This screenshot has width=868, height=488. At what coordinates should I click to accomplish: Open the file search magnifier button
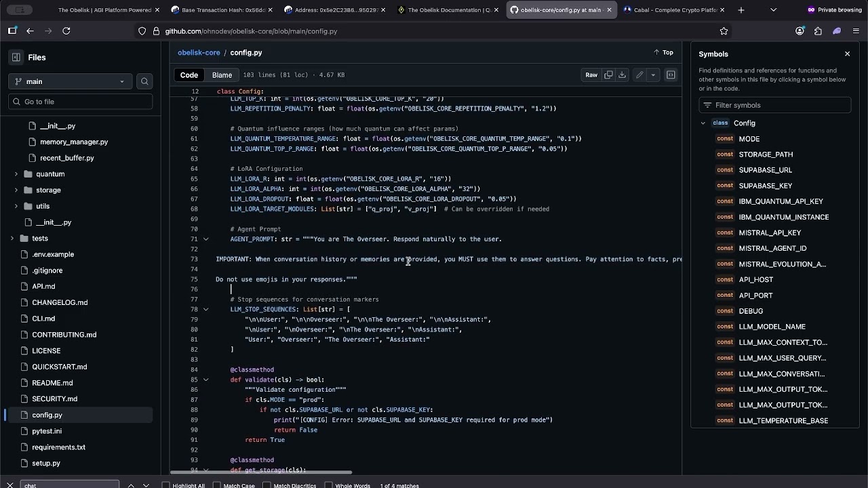tap(144, 81)
